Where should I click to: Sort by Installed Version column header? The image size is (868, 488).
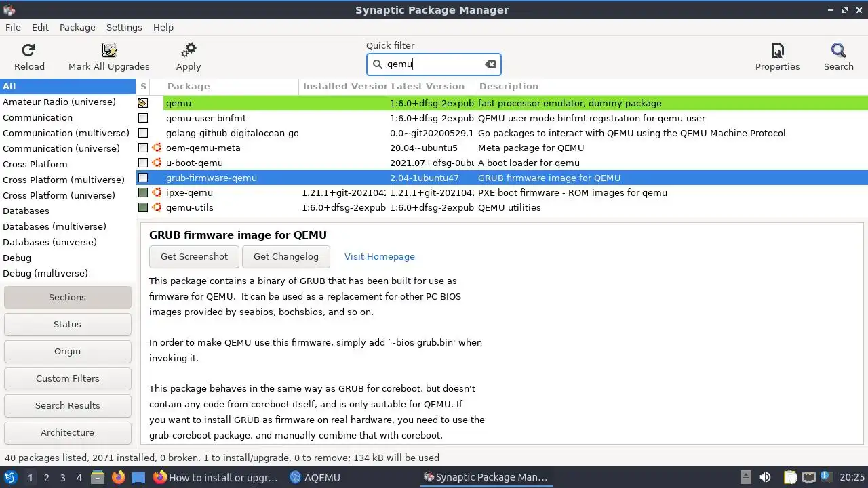tap(342, 86)
